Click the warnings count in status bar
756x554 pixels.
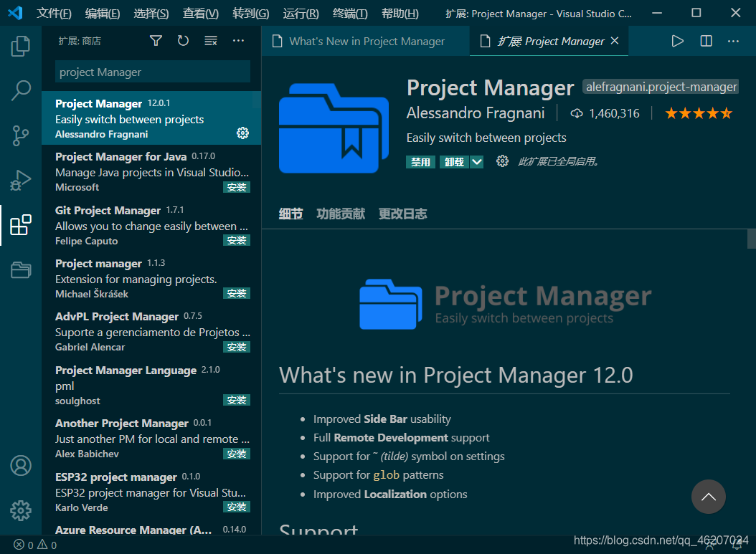pyautogui.click(x=47, y=545)
